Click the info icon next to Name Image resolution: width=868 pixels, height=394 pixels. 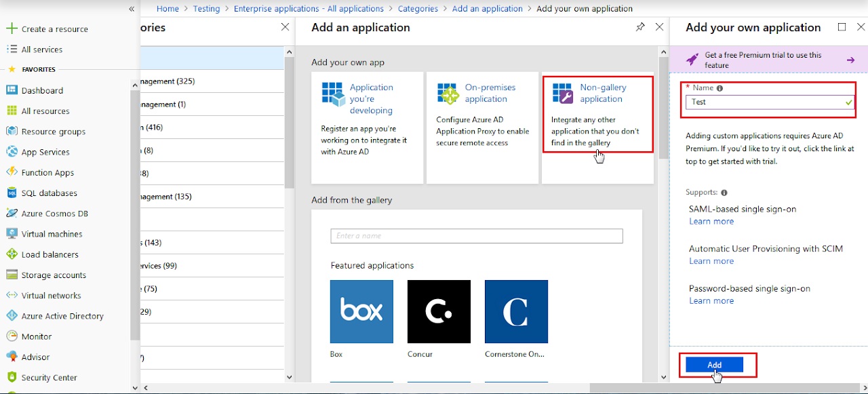[719, 88]
